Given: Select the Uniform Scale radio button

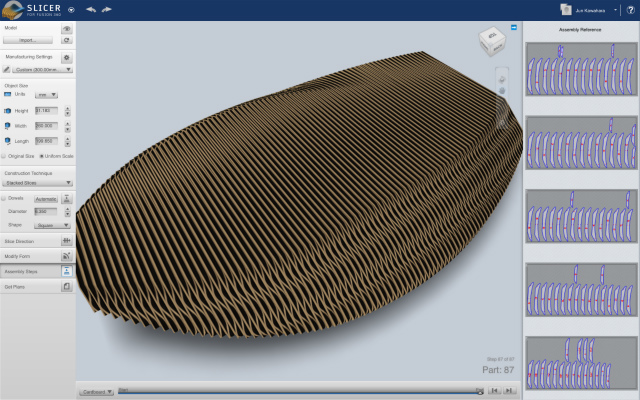Looking at the screenshot, I should (41, 156).
